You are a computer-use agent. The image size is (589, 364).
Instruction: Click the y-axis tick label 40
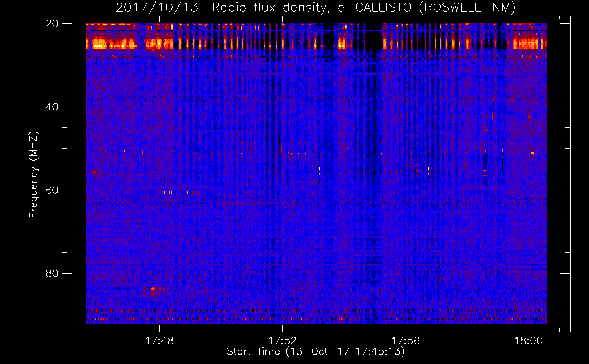(x=52, y=107)
